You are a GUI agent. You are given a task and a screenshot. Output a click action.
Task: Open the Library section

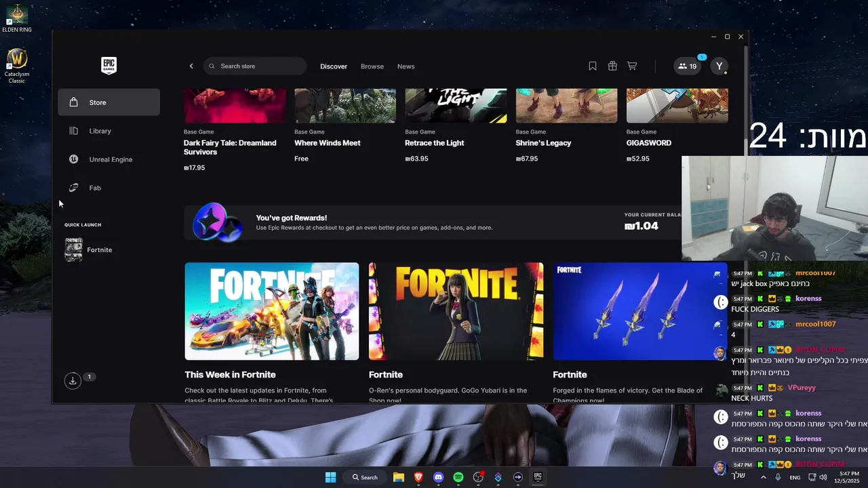[108, 131]
